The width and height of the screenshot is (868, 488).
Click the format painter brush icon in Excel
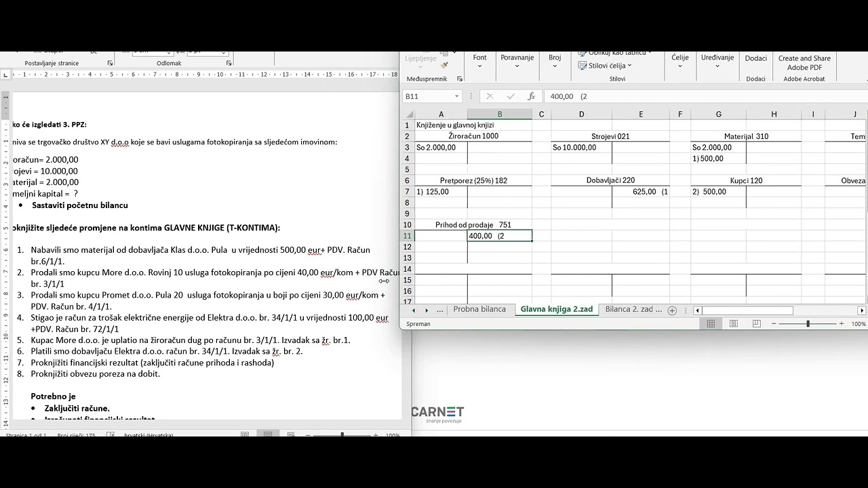coord(444,66)
